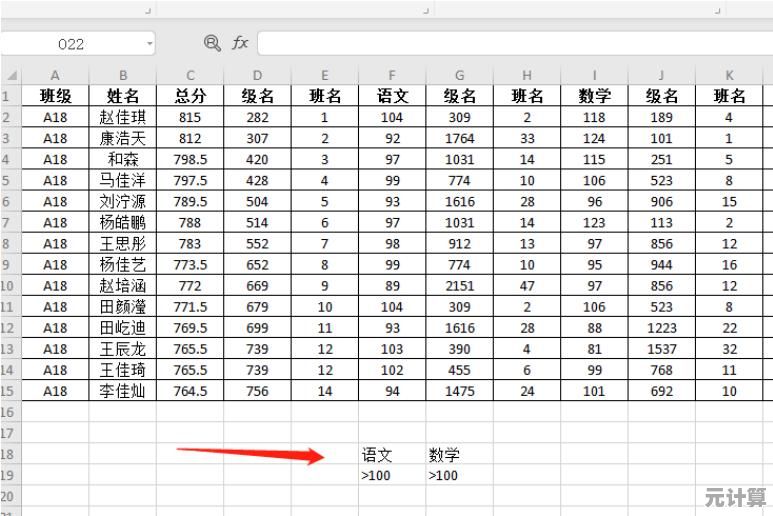Click the select-all corner triangle
773x516 pixels.
pyautogui.click(x=11, y=75)
